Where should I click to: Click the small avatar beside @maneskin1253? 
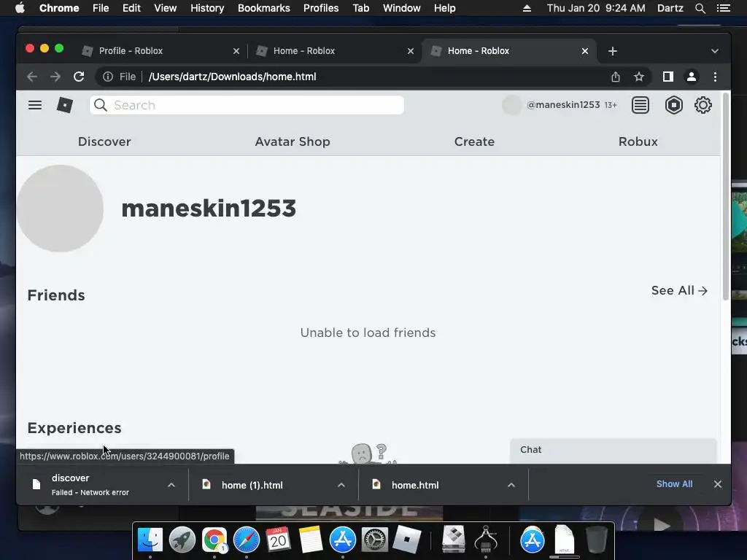click(511, 105)
